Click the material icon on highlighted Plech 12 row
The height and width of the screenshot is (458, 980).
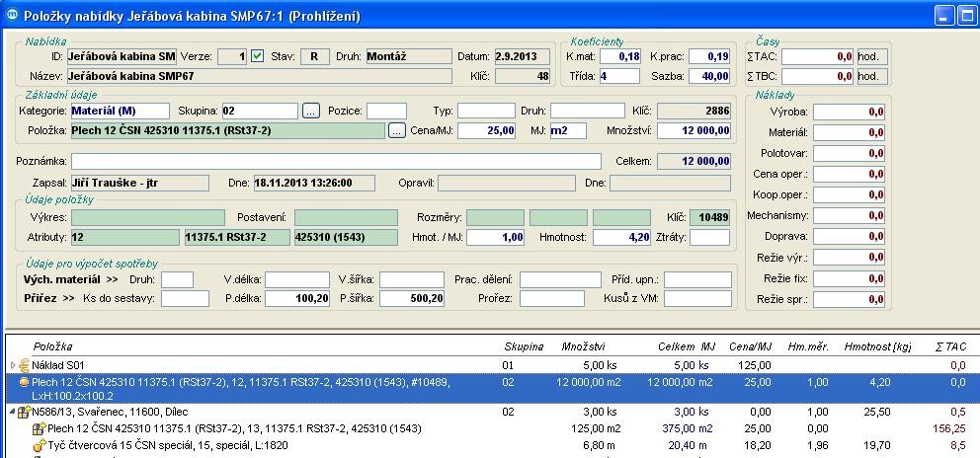click(x=23, y=382)
